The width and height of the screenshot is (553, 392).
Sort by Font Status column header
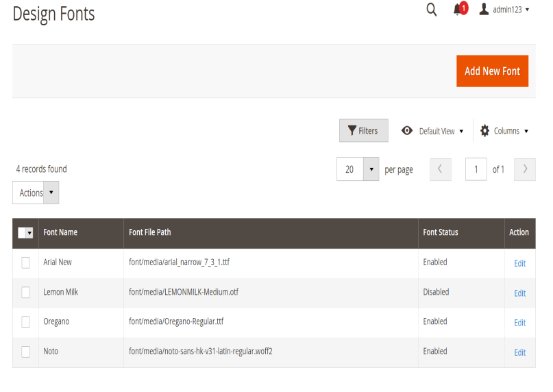pos(441,232)
